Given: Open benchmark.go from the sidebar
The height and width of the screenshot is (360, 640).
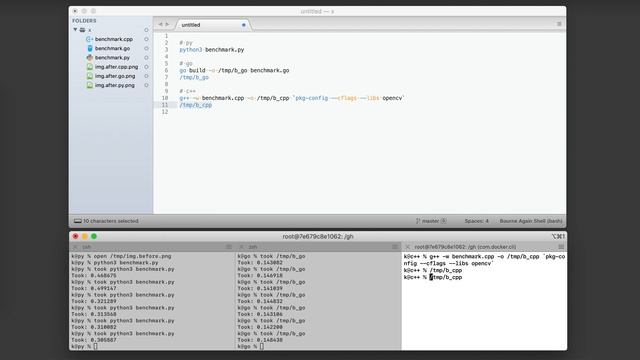Looking at the screenshot, I should pos(112,49).
